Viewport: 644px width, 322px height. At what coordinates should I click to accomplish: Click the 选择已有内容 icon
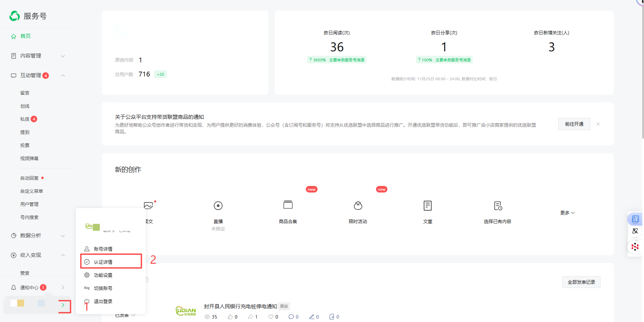coord(498,206)
